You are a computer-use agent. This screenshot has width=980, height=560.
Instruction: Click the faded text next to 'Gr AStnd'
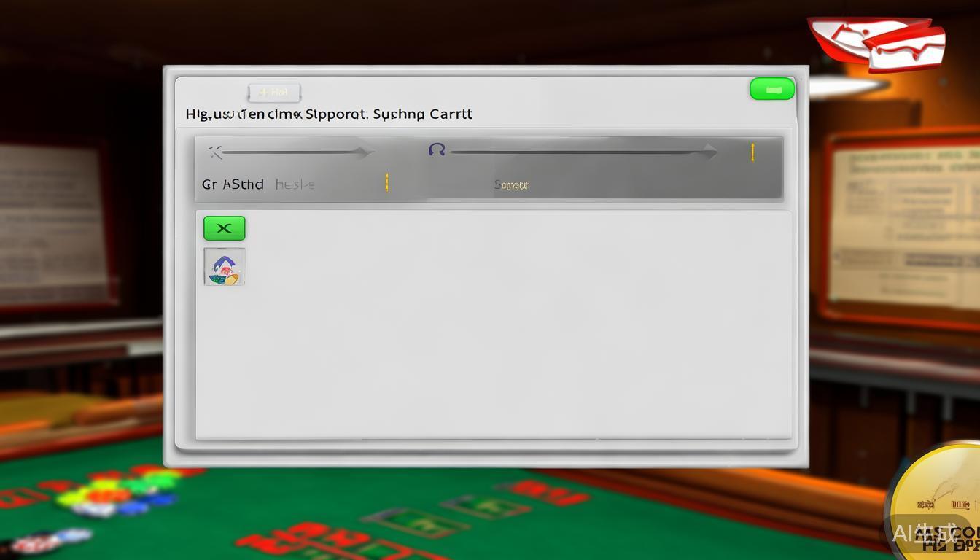295,184
